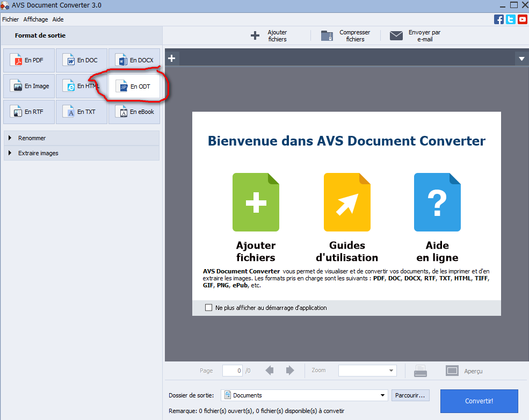Choose the En HTML output format
The width and height of the screenshot is (529, 420).
(82, 86)
